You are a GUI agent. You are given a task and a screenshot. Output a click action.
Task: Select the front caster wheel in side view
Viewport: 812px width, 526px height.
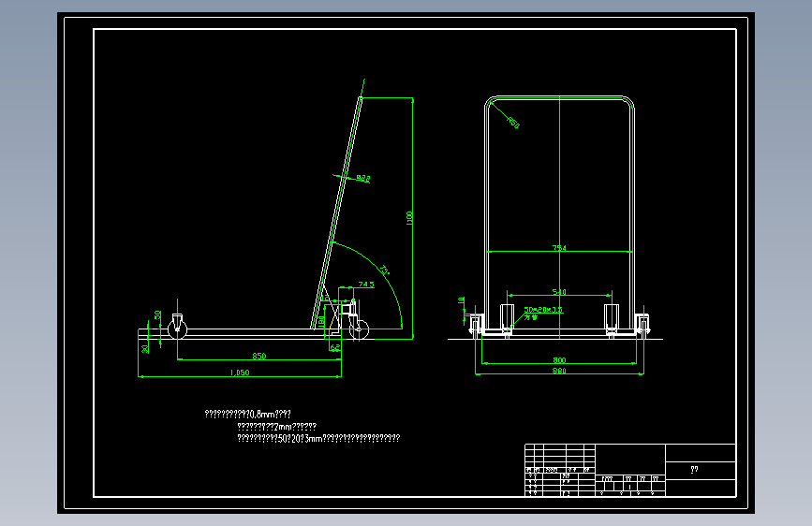coord(178,329)
